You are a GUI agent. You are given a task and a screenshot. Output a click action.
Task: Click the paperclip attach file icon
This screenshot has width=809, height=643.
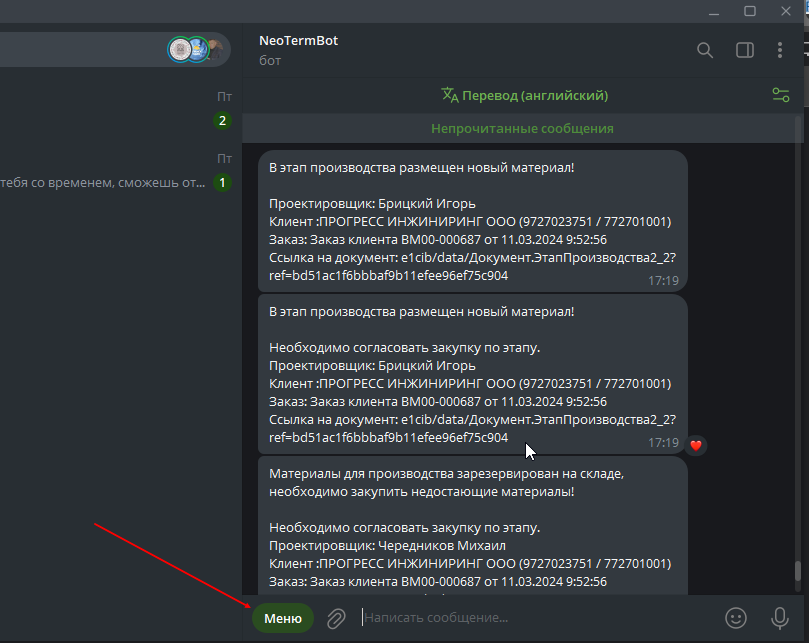[336, 618]
